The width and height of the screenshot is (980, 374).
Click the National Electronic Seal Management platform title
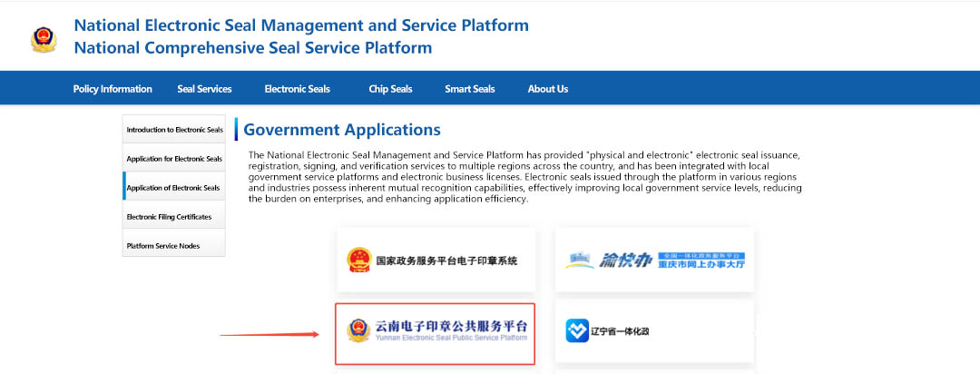(300, 25)
